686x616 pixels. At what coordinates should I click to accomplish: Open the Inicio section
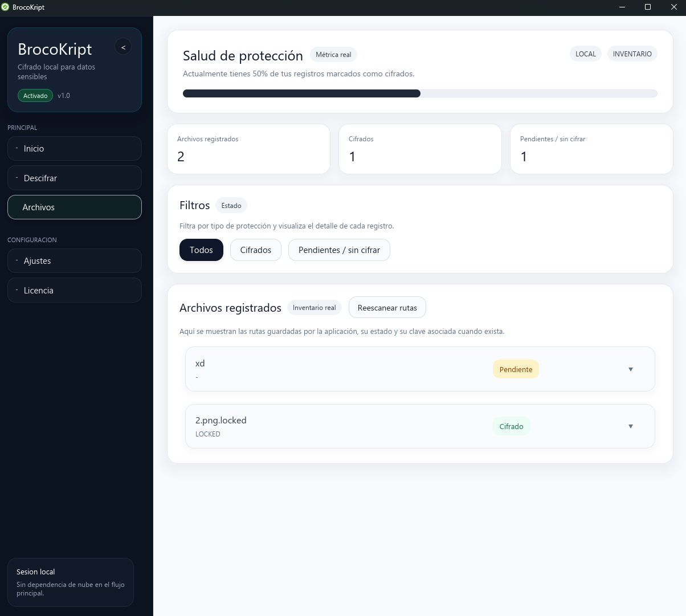[x=75, y=149]
